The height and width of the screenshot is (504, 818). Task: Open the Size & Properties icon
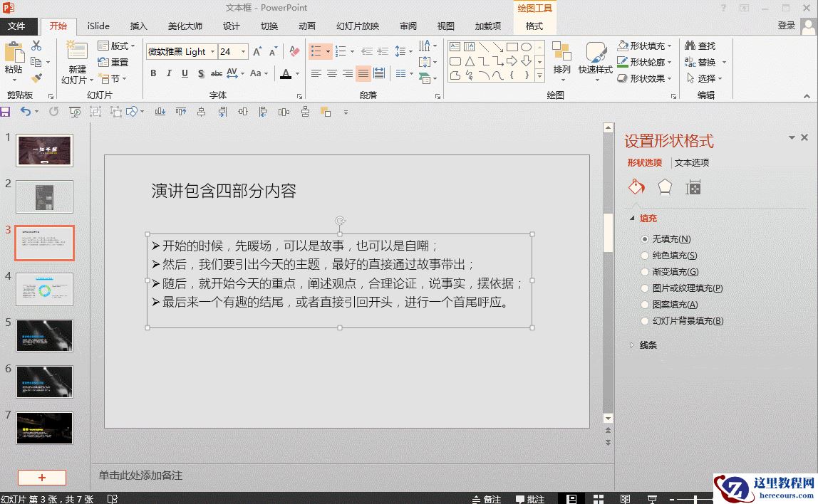tap(693, 187)
